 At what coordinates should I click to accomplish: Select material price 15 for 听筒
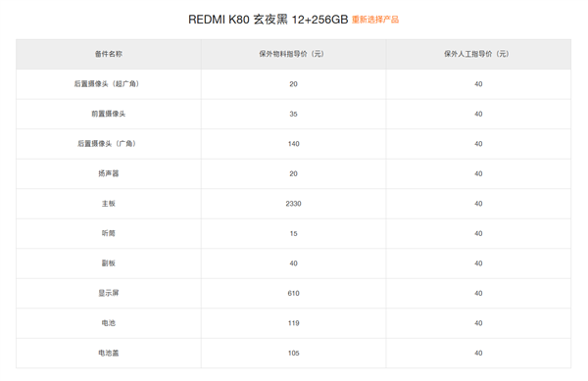(x=294, y=233)
